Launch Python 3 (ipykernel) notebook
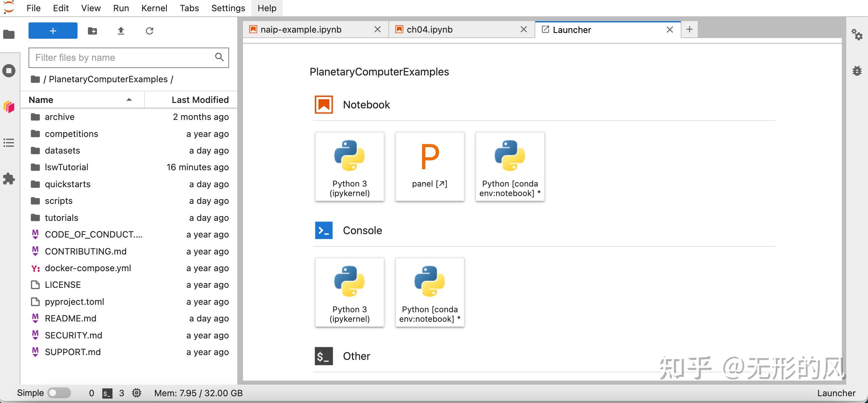This screenshot has width=868, height=403. [349, 167]
